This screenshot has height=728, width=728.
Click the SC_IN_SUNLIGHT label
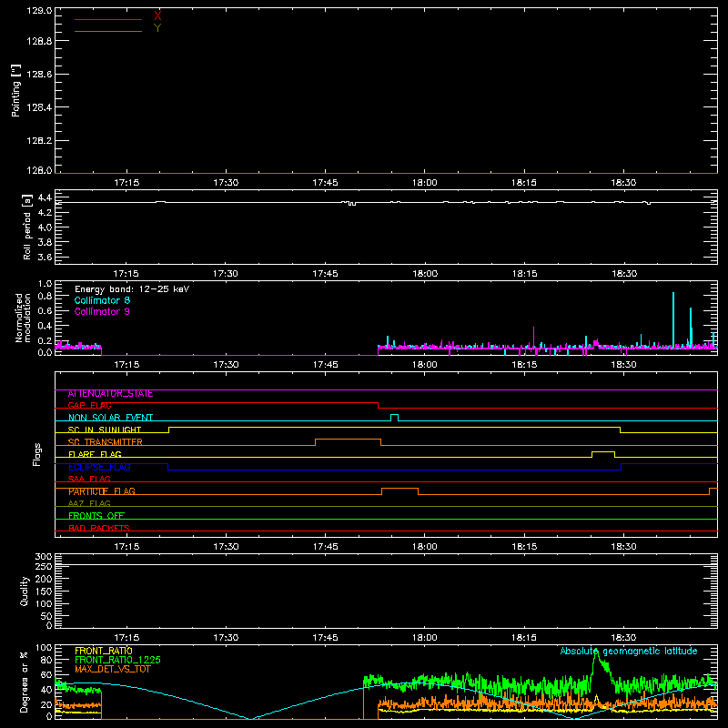point(105,430)
